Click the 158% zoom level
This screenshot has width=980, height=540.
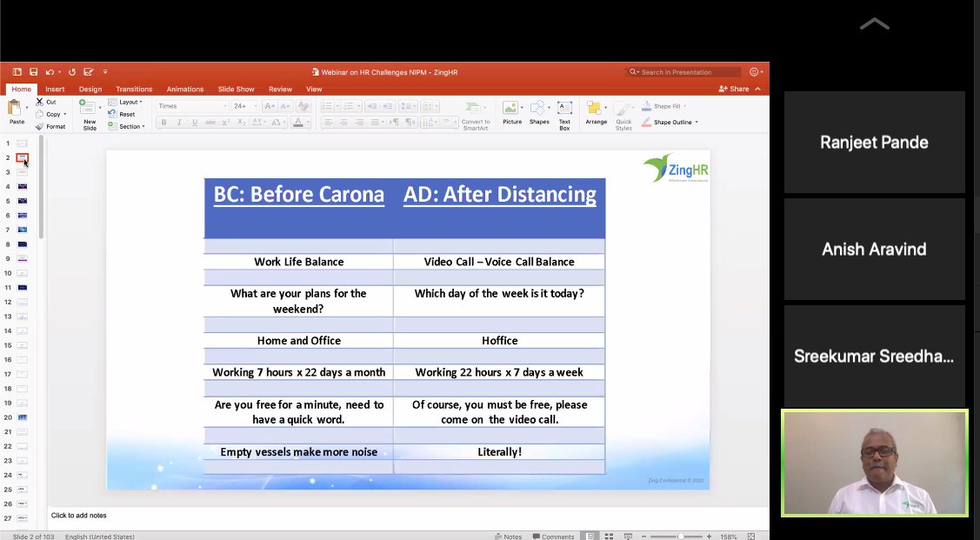(728, 537)
